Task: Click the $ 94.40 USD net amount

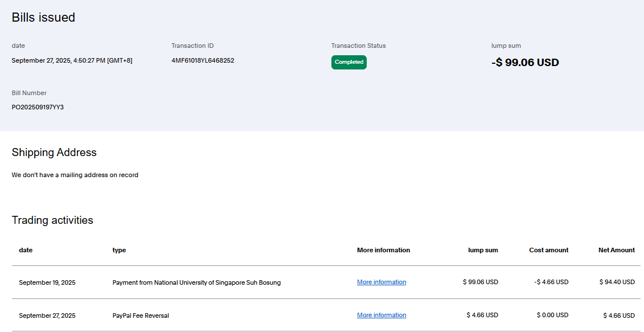Action: pos(617,282)
